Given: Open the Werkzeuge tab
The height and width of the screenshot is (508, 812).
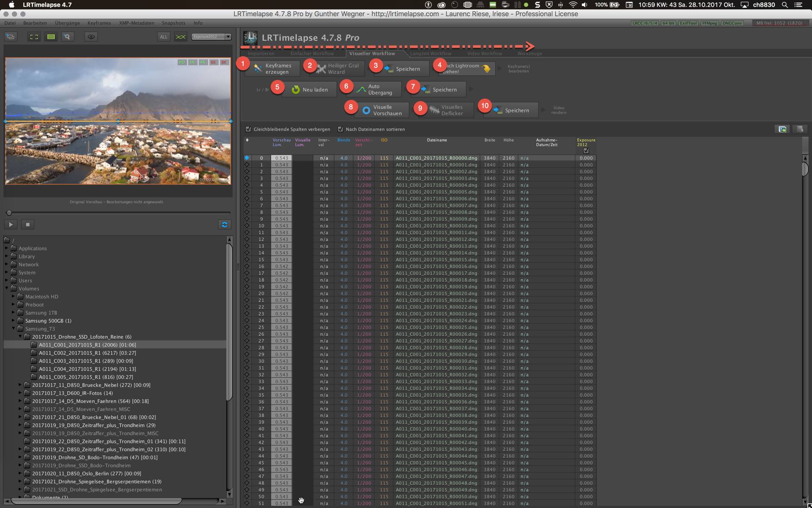Looking at the screenshot, I should (529, 53).
